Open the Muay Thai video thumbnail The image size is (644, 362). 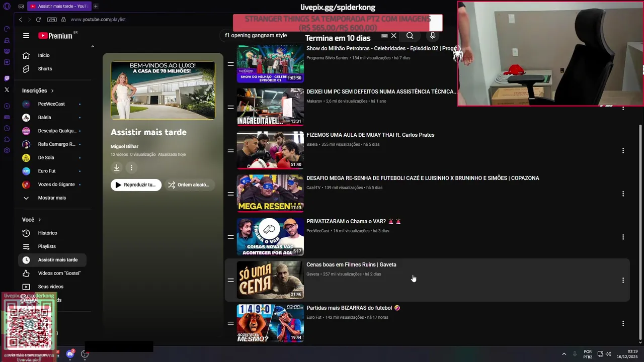pyautogui.click(x=270, y=150)
